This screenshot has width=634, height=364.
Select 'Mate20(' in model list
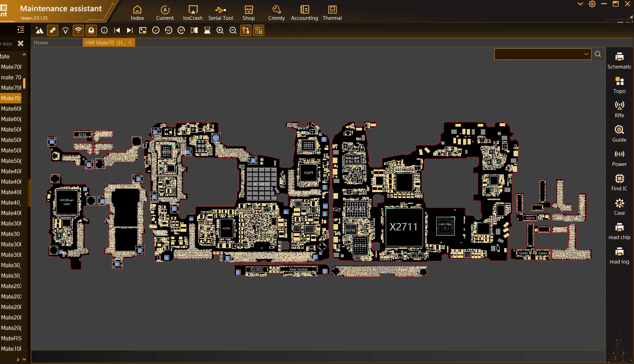point(11,328)
